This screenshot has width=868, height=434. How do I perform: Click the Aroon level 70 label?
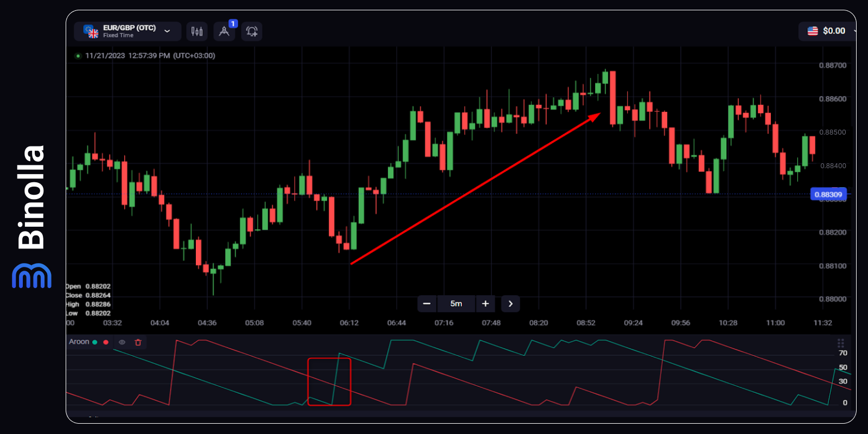tap(843, 353)
